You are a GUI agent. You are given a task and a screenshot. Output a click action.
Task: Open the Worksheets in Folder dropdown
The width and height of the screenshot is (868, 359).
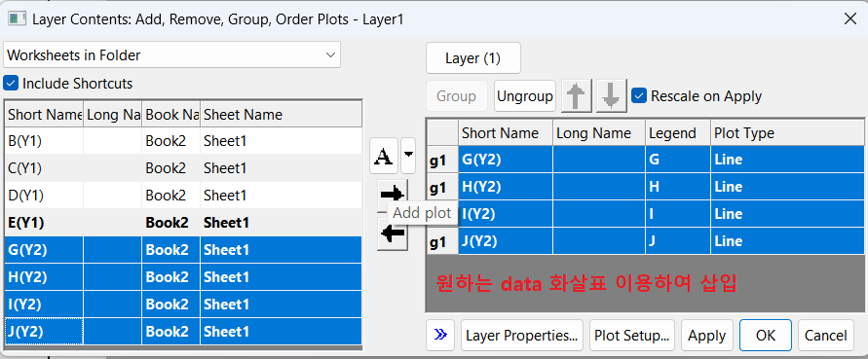(172, 55)
